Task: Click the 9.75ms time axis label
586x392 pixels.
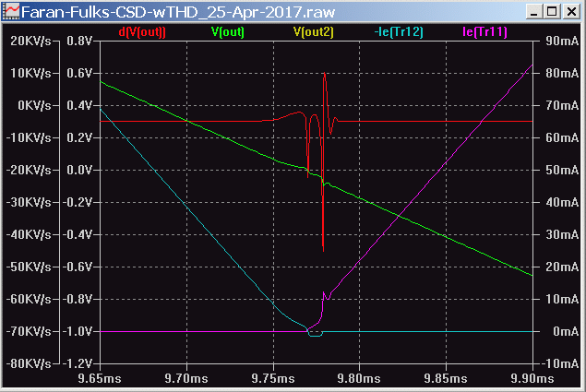Action: pos(273,378)
